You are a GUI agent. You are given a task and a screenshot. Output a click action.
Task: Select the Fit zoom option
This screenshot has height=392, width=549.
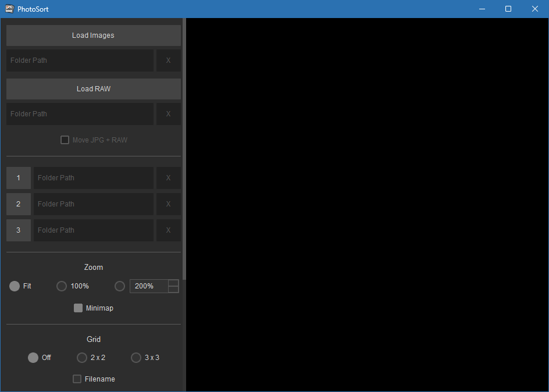[x=14, y=286]
